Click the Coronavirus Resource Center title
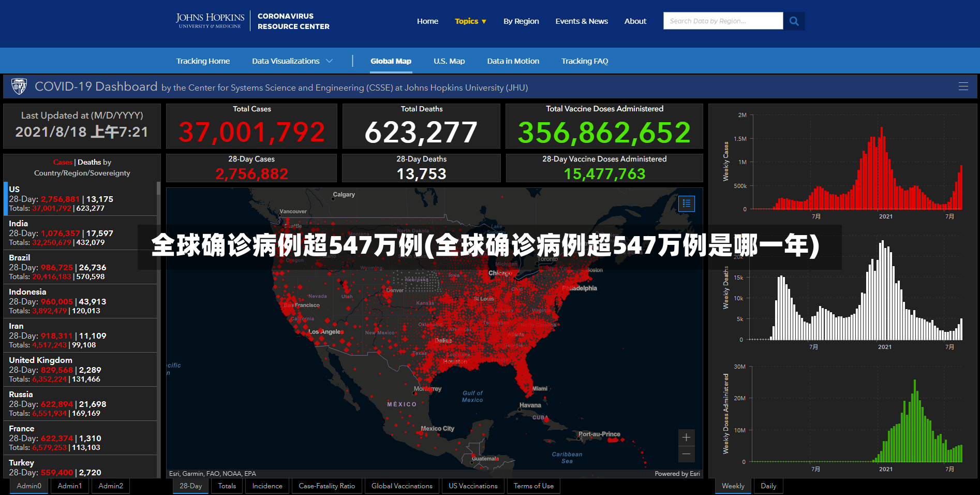Viewport: 980px width, 495px height. pos(293,21)
